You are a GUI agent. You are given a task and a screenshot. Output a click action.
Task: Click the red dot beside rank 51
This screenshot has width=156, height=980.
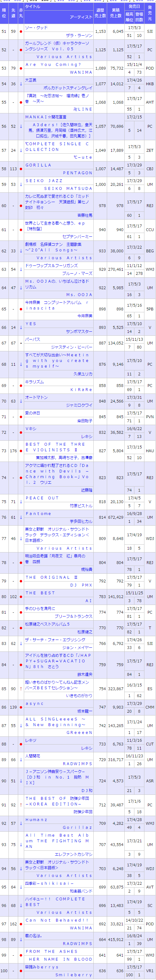pos(21,31)
